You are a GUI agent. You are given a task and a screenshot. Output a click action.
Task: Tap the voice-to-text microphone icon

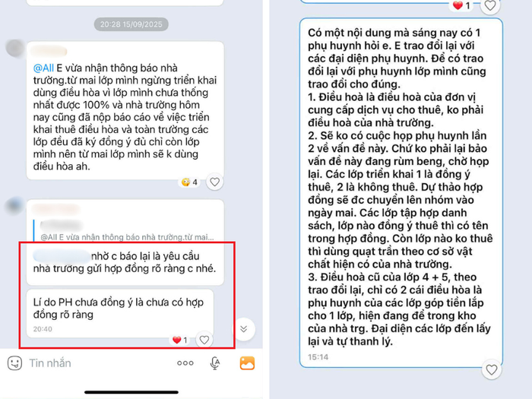click(215, 363)
